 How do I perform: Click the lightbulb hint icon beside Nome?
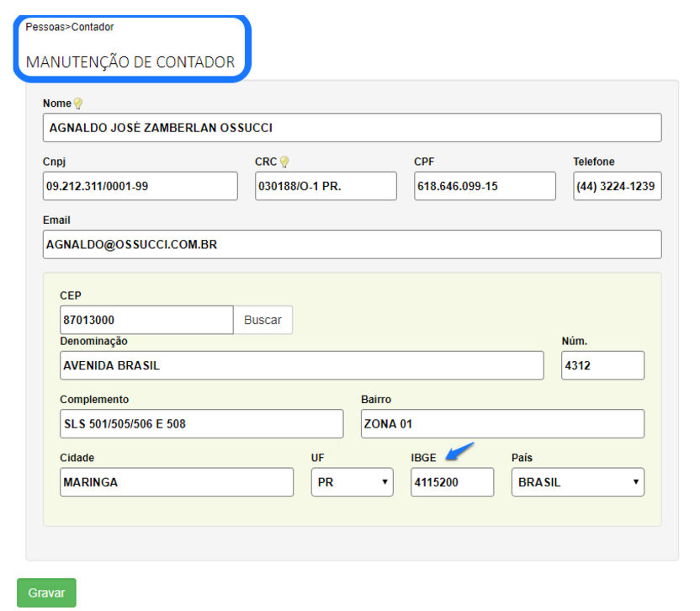pyautogui.click(x=78, y=104)
